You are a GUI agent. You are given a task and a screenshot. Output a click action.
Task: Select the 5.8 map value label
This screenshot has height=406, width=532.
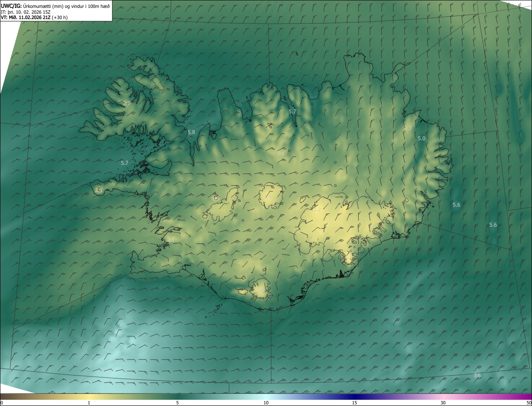click(x=191, y=132)
